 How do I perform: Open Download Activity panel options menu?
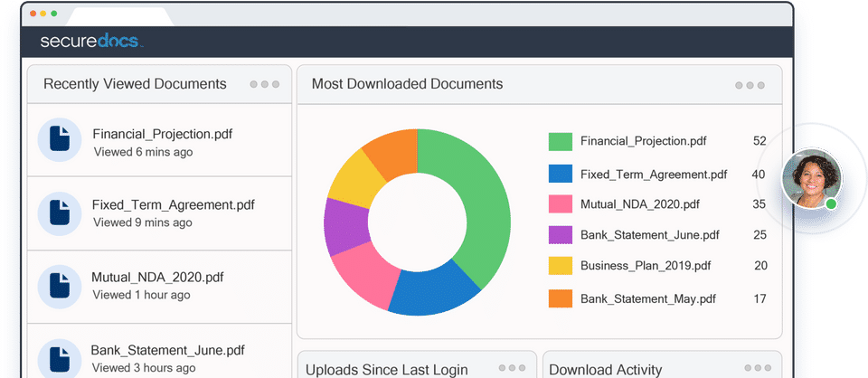[756, 368]
